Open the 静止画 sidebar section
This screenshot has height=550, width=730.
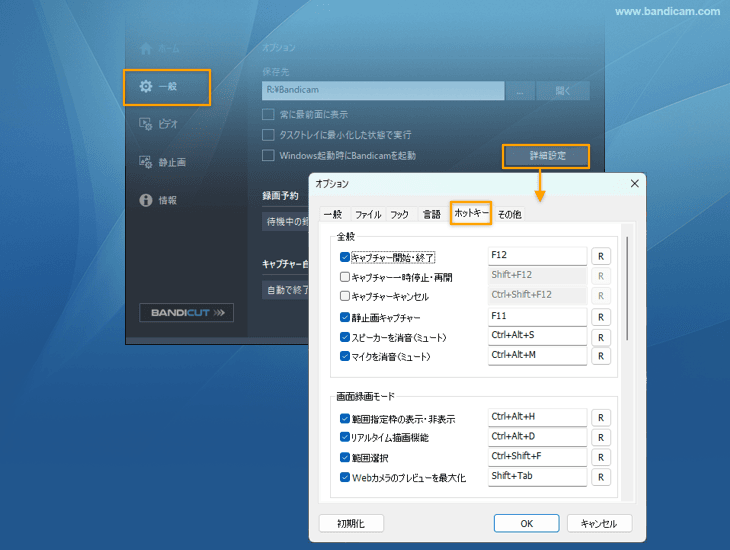coord(163,162)
